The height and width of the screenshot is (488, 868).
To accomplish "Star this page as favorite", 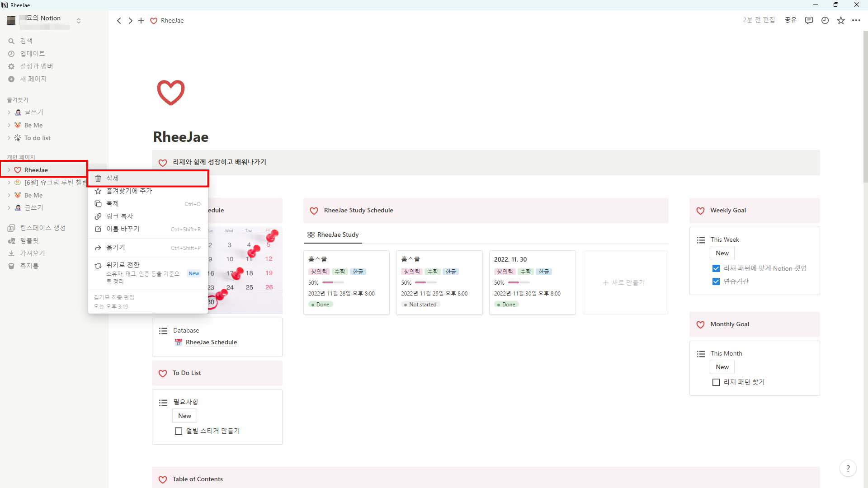I will (840, 20).
